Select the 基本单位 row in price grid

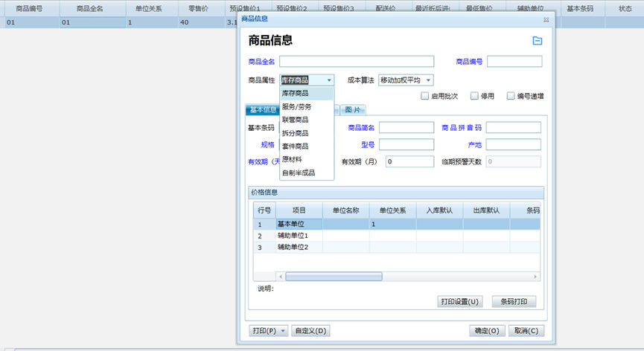[396, 225]
